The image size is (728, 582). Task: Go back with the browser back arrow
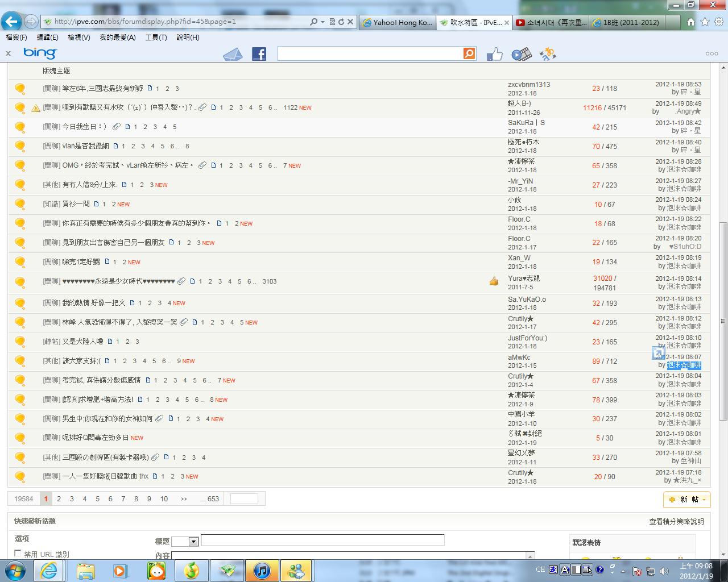pos(11,22)
